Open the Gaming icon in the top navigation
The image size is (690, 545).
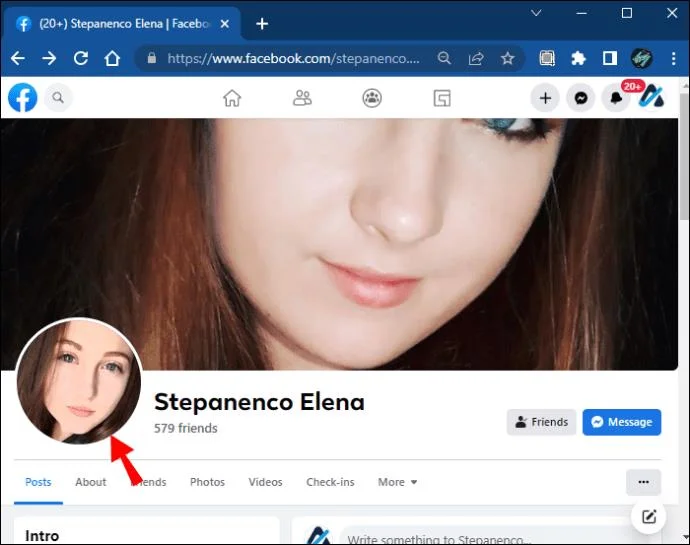click(442, 98)
